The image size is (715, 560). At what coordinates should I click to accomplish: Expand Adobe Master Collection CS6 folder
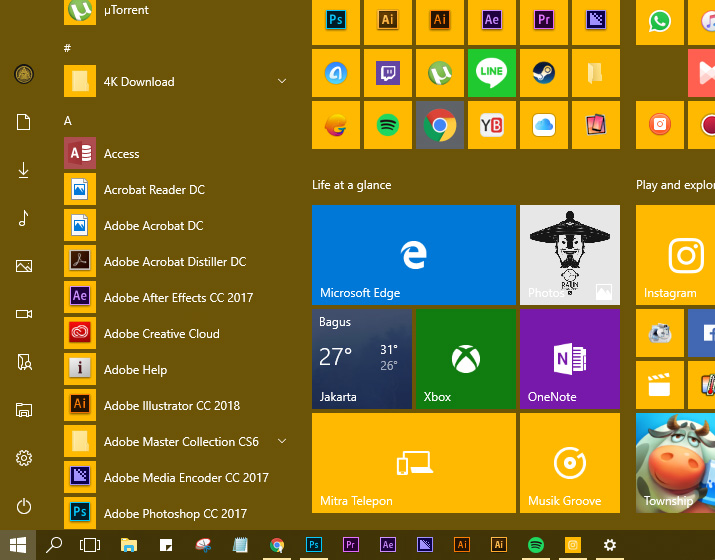[x=282, y=441]
